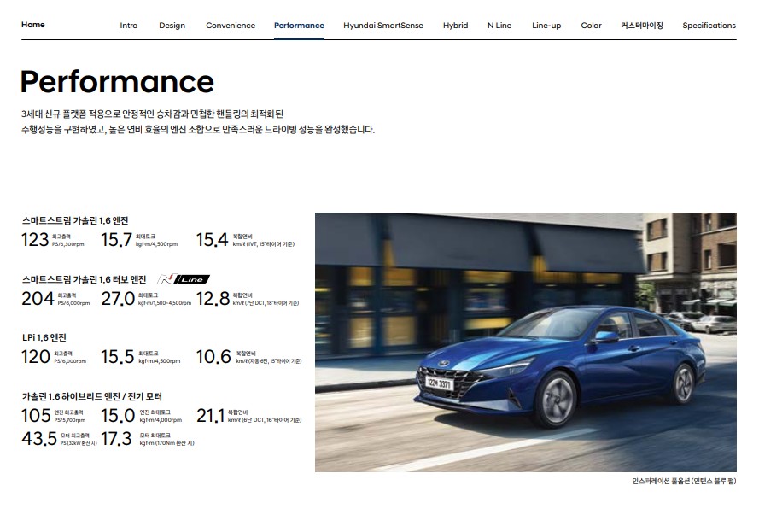Click the intro line starting 주행성능을 구현하였고
759x532 pixels.
pyautogui.click(x=198, y=130)
